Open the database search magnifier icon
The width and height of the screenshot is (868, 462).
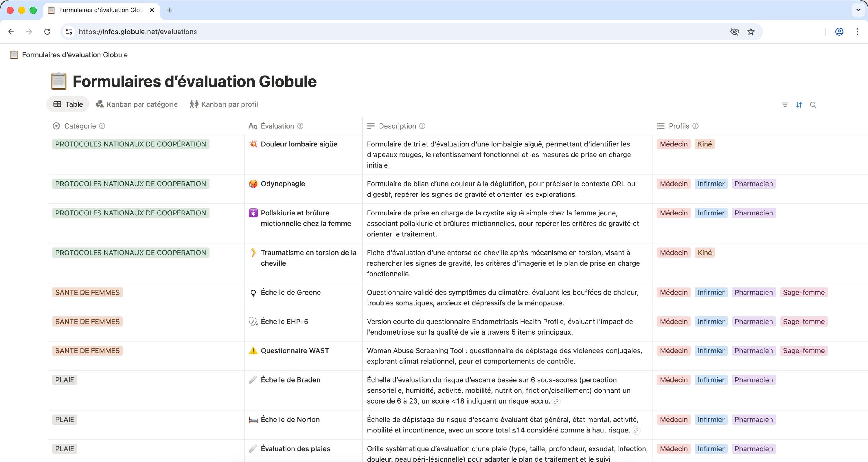tap(813, 105)
